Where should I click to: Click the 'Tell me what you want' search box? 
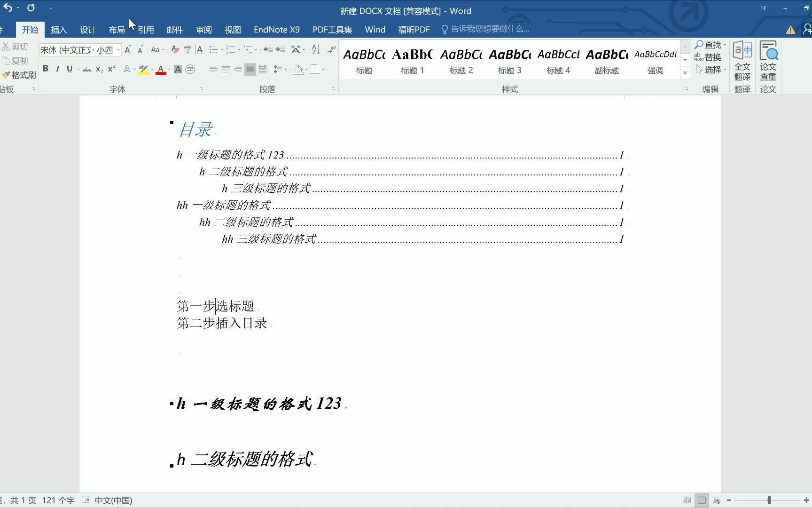[x=486, y=29]
